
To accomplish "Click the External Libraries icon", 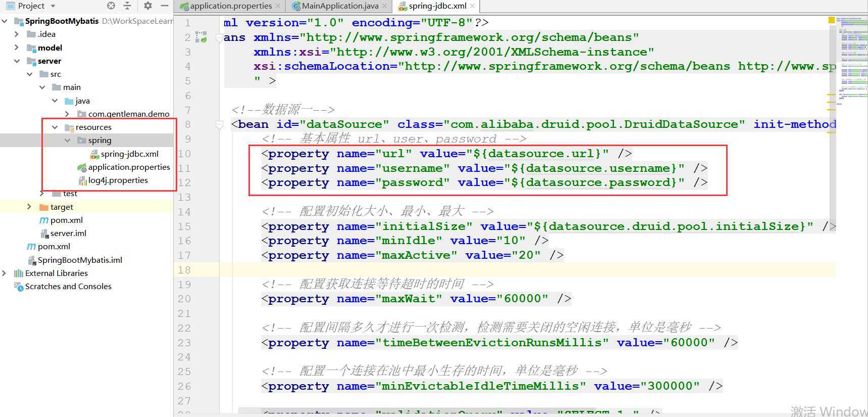I will click(x=19, y=273).
